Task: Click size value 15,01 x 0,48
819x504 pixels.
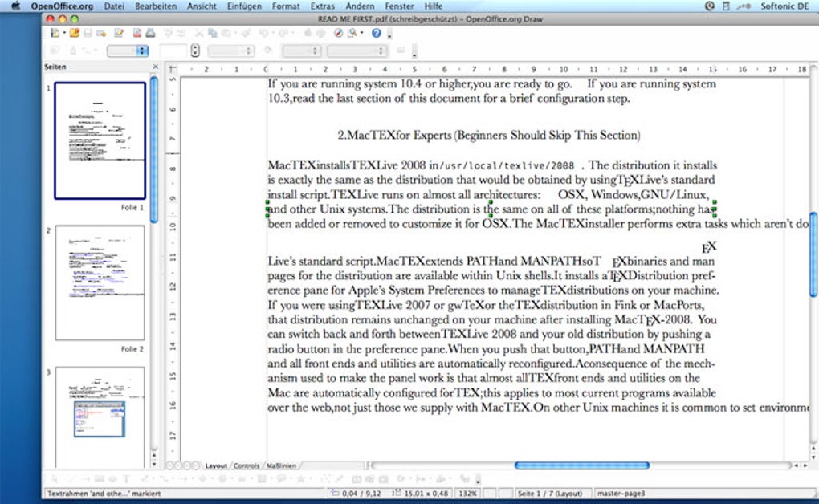Action: (x=426, y=493)
